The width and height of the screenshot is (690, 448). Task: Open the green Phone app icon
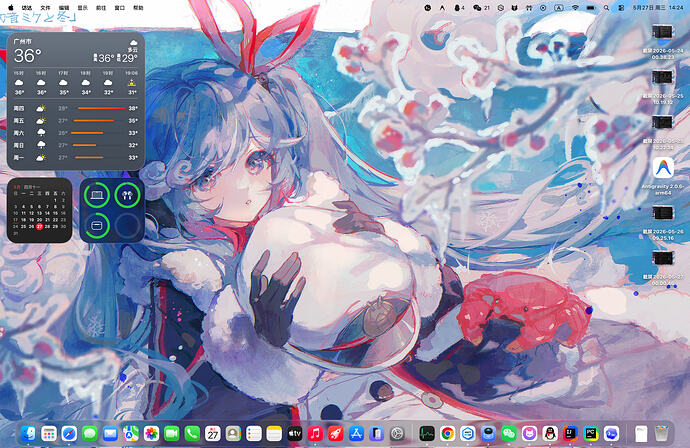(192, 434)
